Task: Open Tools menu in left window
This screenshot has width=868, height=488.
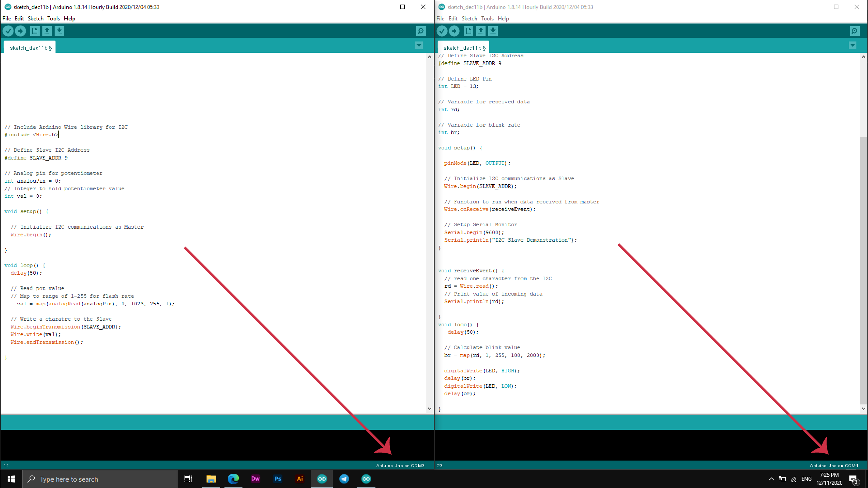Action: (x=54, y=19)
